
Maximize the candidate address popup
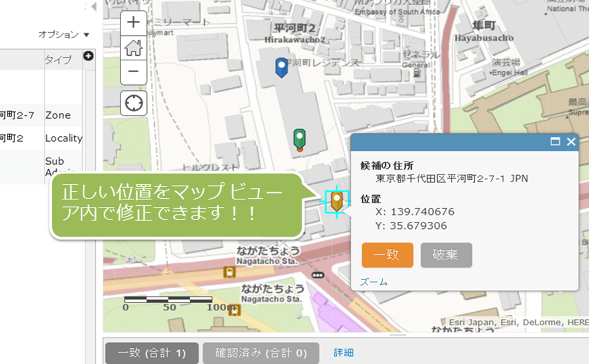[555, 141]
